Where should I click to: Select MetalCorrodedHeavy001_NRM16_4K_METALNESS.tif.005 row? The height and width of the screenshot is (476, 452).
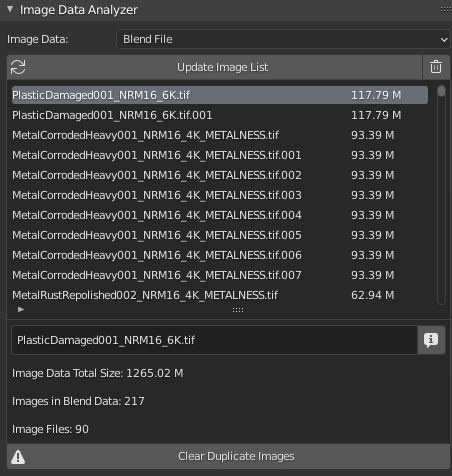[x=220, y=235]
